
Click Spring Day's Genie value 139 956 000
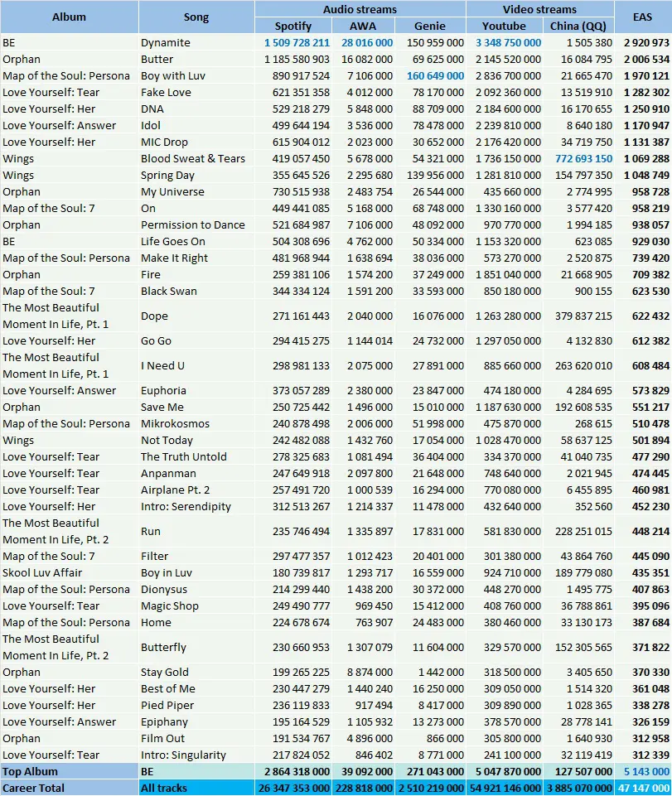(435, 175)
